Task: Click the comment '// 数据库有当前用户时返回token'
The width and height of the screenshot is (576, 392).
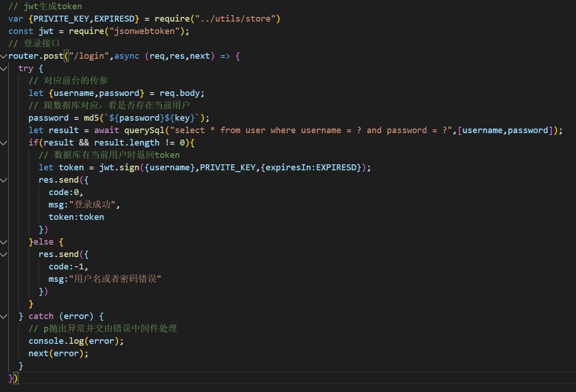Action: [x=109, y=155]
